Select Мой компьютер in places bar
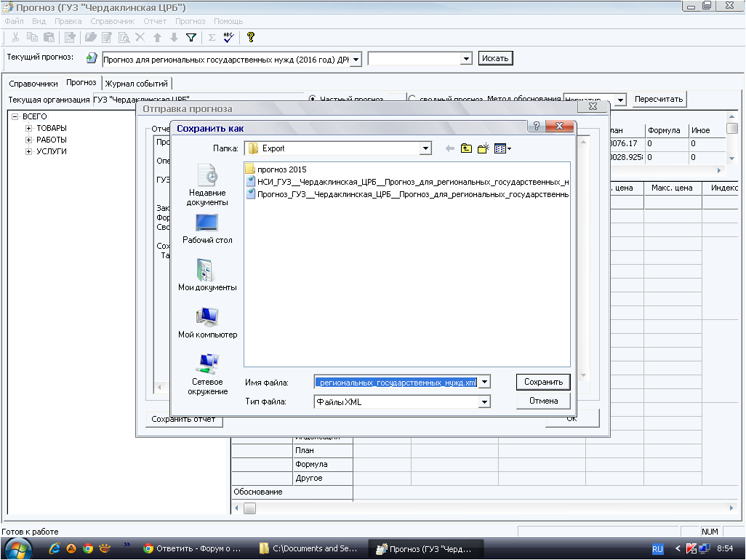Image resolution: width=746 pixels, height=560 pixels. click(207, 323)
